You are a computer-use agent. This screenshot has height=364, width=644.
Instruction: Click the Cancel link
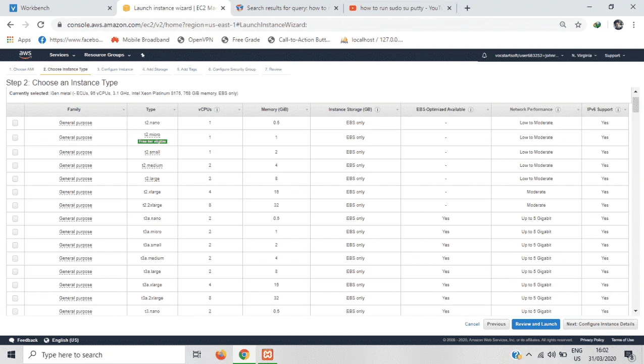click(472, 324)
